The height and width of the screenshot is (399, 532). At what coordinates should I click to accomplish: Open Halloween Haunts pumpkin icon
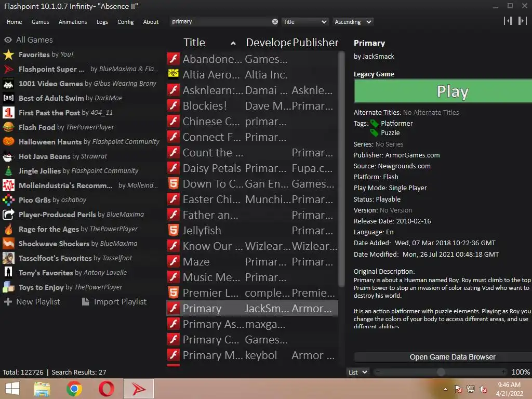(x=8, y=142)
